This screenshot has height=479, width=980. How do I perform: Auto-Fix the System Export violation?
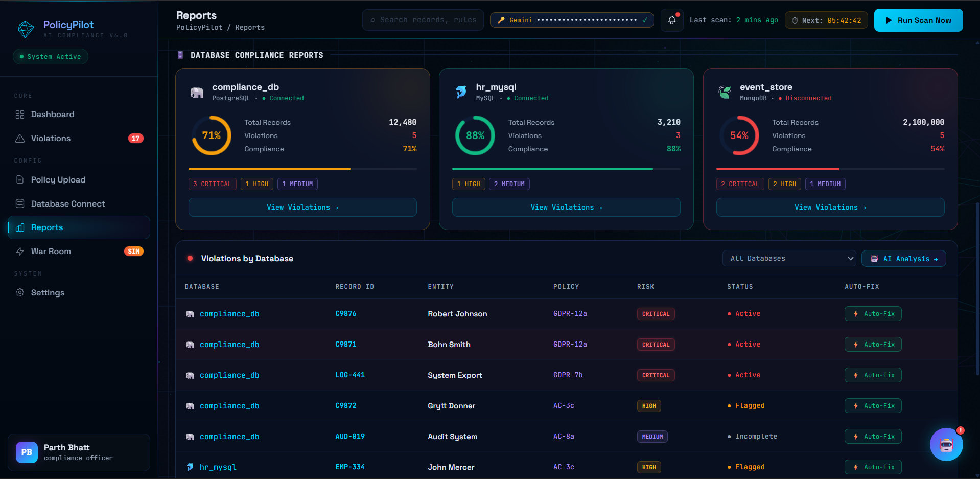[873, 375]
